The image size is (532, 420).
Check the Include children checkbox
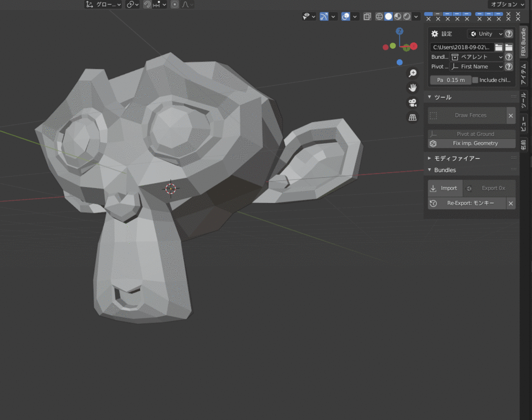click(x=475, y=80)
